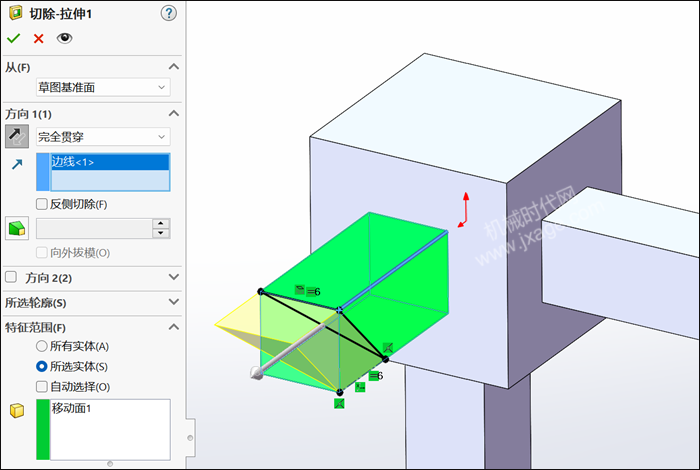Cancel the feature with red X
700x470 pixels.
[x=39, y=39]
